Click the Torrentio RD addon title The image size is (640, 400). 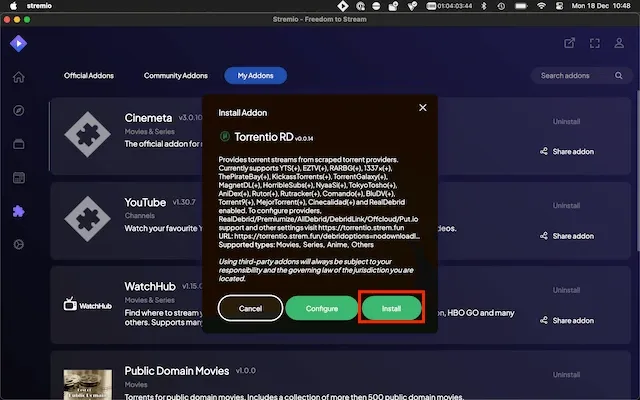point(264,137)
